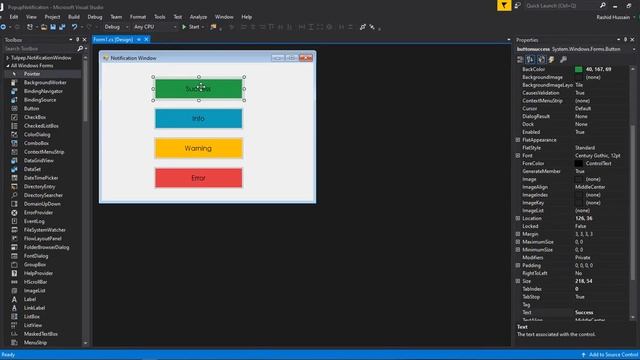Image resolution: width=640 pixels, height=360 pixels.
Task: Collapse the All Windows Forms group
Action: [x=7, y=66]
